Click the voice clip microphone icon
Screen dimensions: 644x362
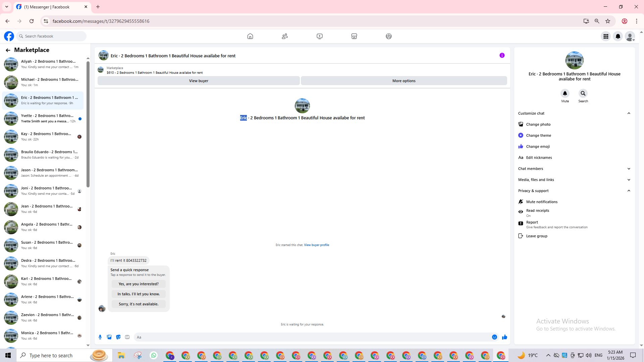point(100,337)
